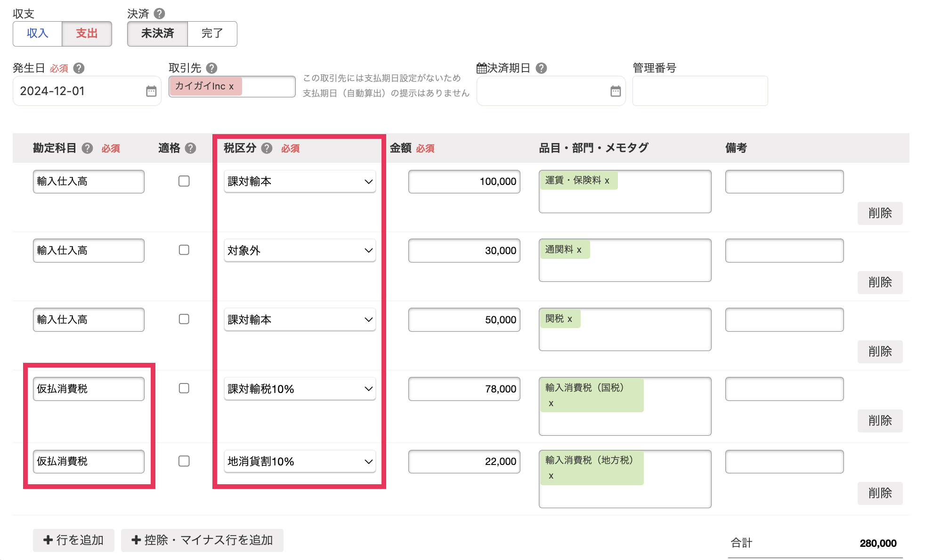The image size is (941, 560).
Task: Click the 取引先 input field
Action: click(232, 87)
